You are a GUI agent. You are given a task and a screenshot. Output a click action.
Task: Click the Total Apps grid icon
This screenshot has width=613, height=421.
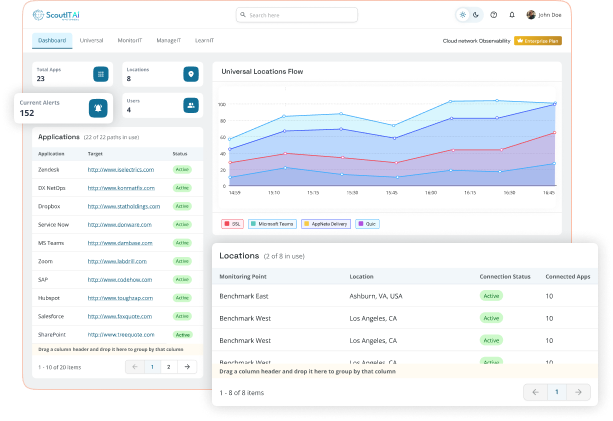tap(101, 74)
